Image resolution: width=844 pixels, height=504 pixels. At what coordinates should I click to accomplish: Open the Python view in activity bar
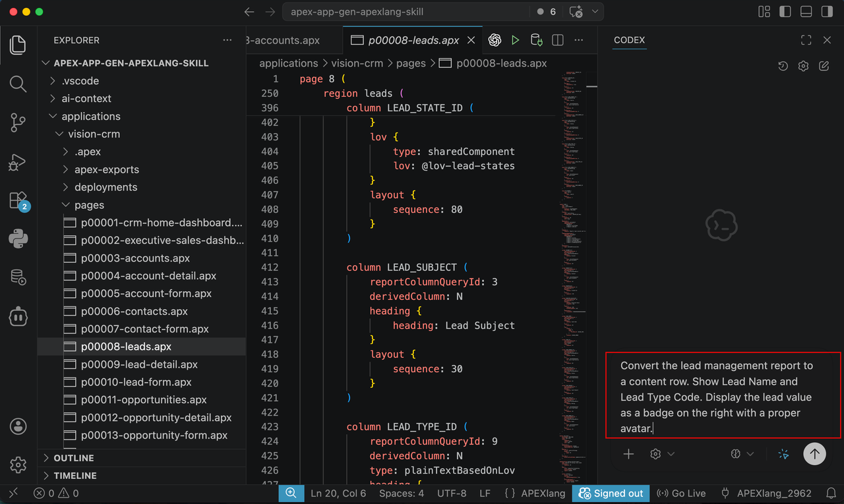[x=18, y=238]
